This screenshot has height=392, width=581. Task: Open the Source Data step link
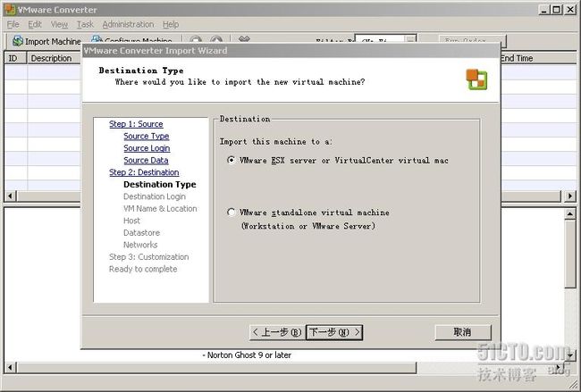[146, 160]
